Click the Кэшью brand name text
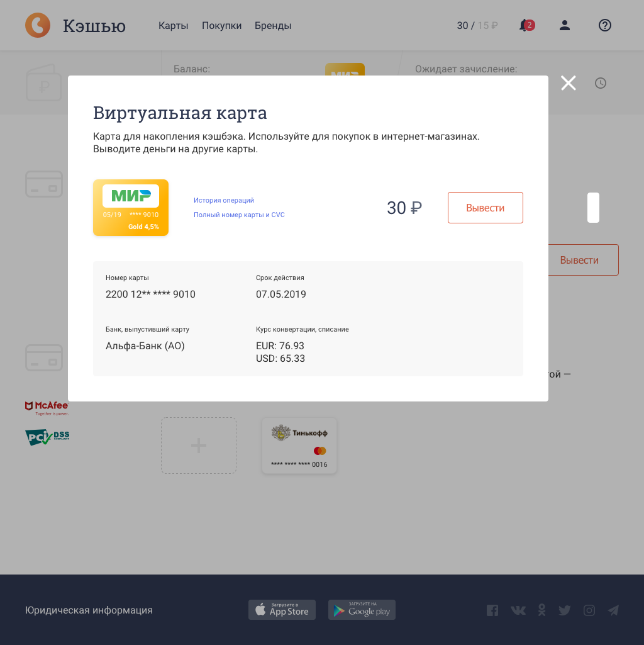Viewport: 644px width, 645px height. (x=94, y=26)
